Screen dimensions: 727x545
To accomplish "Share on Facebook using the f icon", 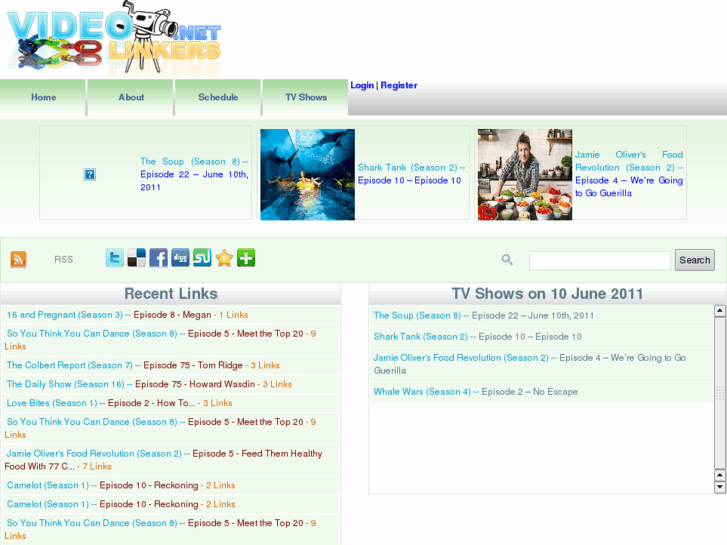I will [158, 258].
